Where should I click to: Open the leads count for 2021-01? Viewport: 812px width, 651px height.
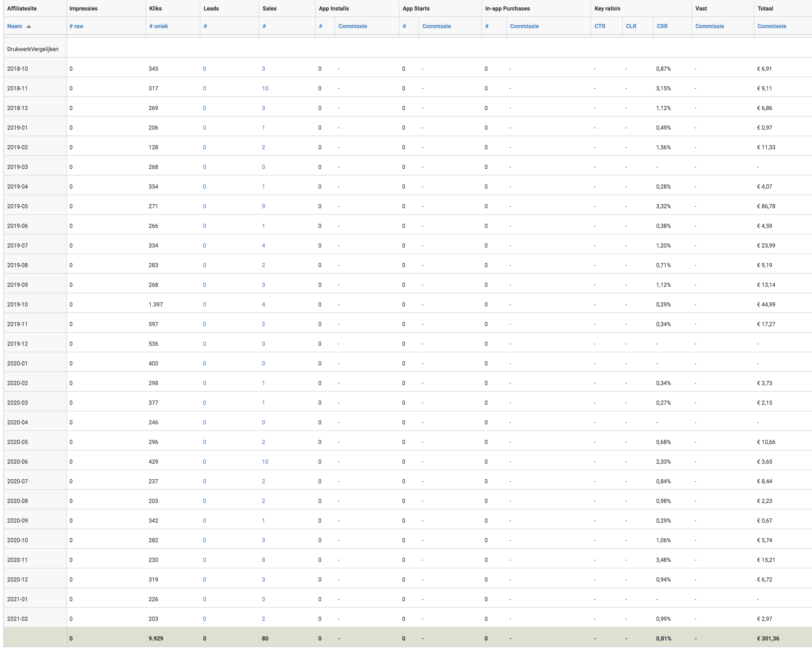pos(205,599)
